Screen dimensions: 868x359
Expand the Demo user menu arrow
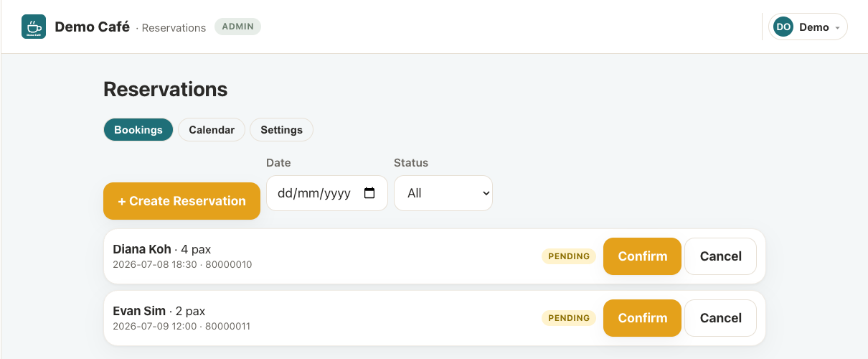pos(837,28)
